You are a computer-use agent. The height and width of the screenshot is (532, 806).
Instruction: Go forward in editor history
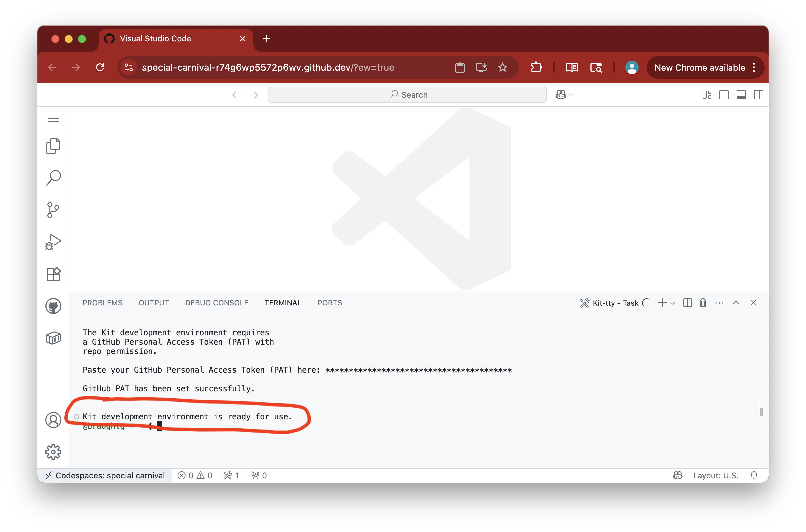pos(254,95)
